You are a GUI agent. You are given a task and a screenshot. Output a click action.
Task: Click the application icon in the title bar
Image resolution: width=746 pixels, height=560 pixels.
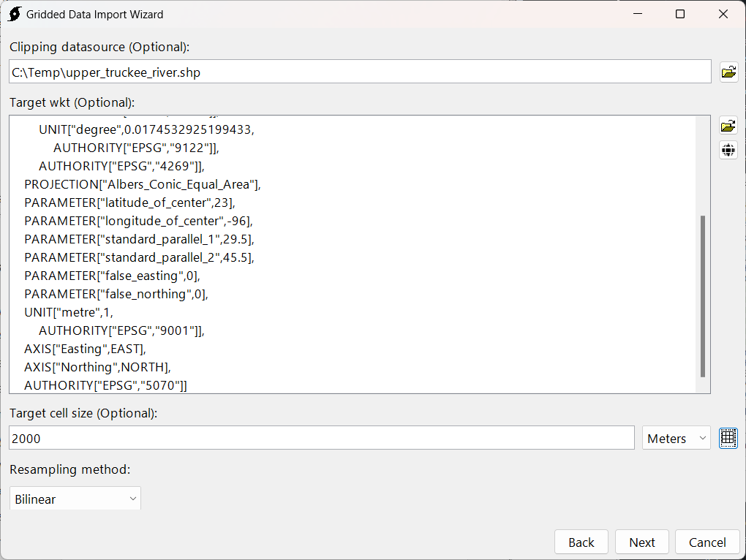point(14,14)
